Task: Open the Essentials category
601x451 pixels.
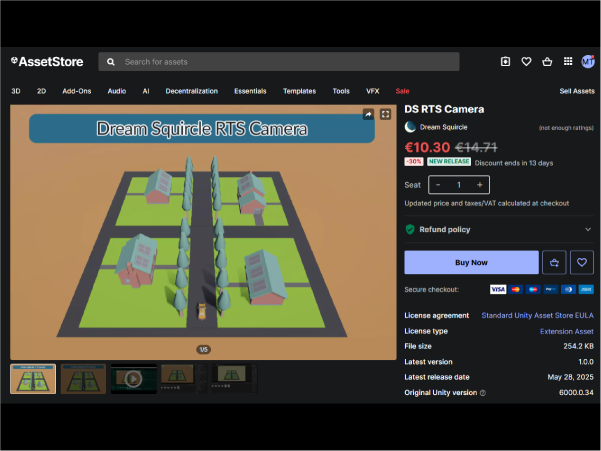Action: (x=250, y=91)
